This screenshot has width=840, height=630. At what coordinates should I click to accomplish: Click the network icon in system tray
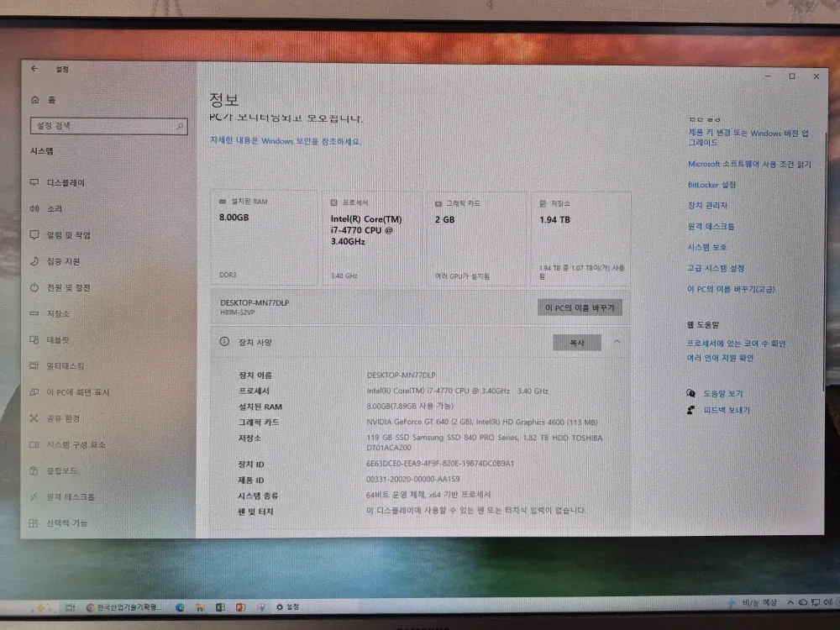(x=816, y=602)
